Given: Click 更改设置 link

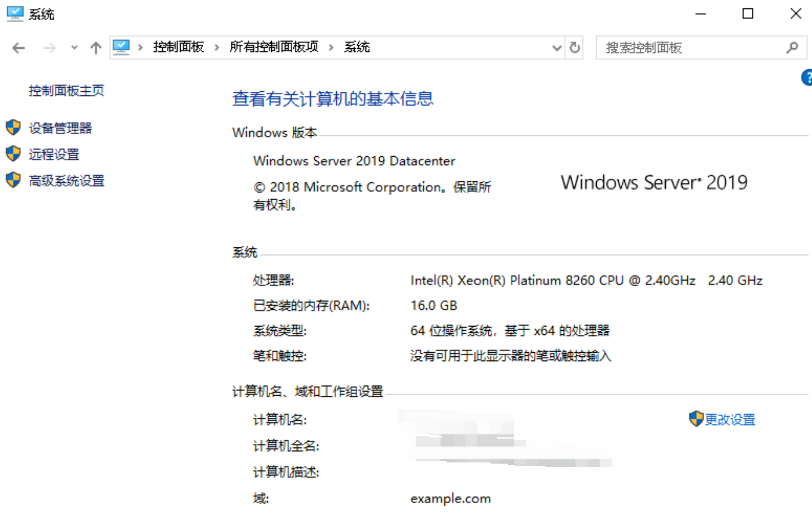Looking at the screenshot, I should coord(730,420).
